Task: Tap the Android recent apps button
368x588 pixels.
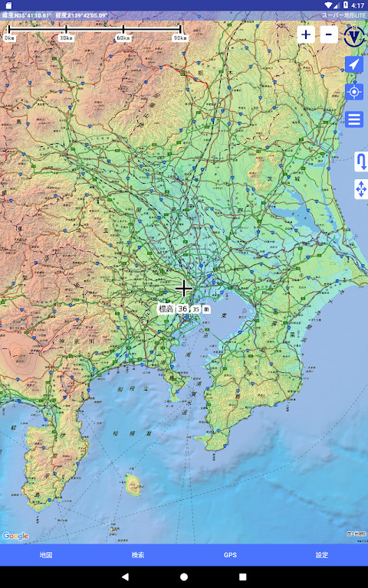Action: pyautogui.click(x=242, y=577)
